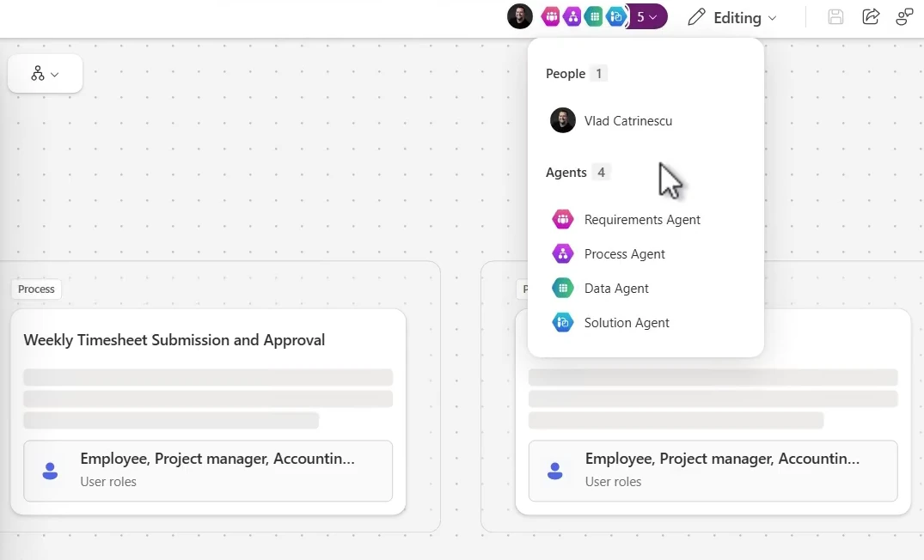Open the Editing mode dropdown
Screen dimensions: 924x560
[732, 18]
